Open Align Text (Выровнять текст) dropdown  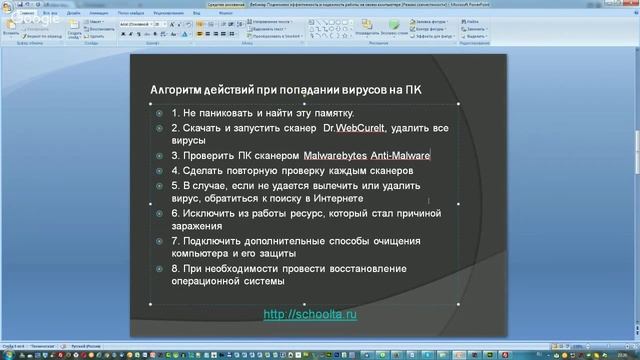tap(267, 29)
